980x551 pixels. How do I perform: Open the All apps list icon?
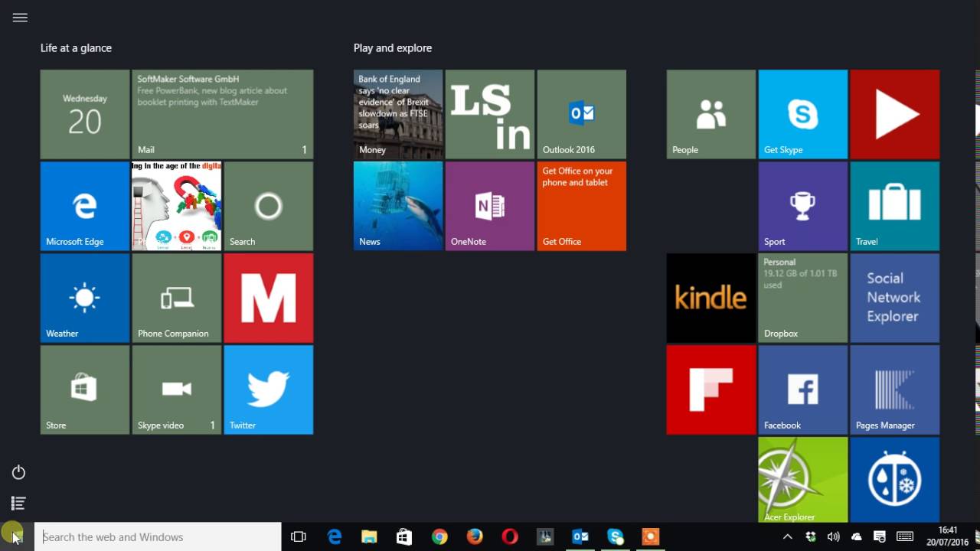[x=19, y=503]
